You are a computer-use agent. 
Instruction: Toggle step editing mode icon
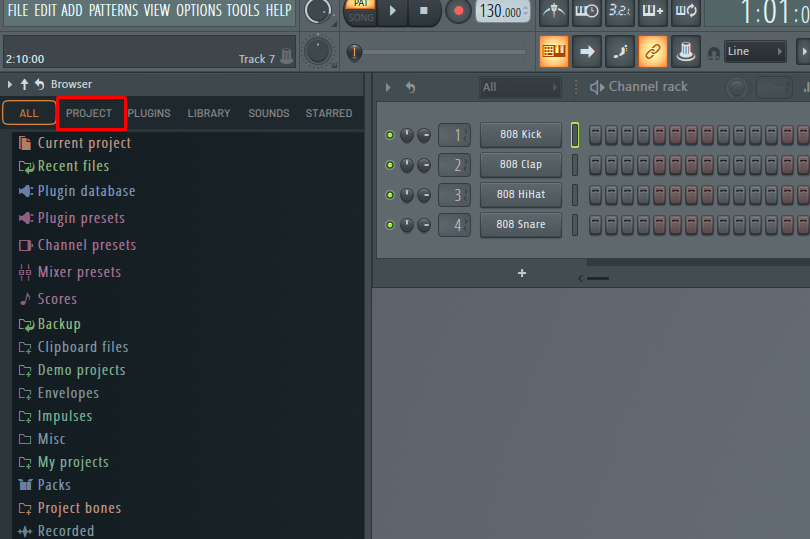point(620,51)
